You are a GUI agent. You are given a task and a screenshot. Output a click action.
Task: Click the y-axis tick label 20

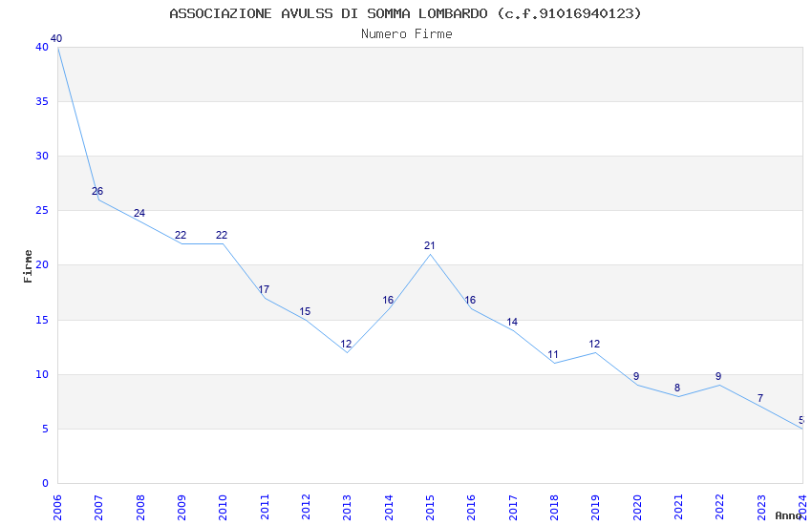click(x=42, y=264)
